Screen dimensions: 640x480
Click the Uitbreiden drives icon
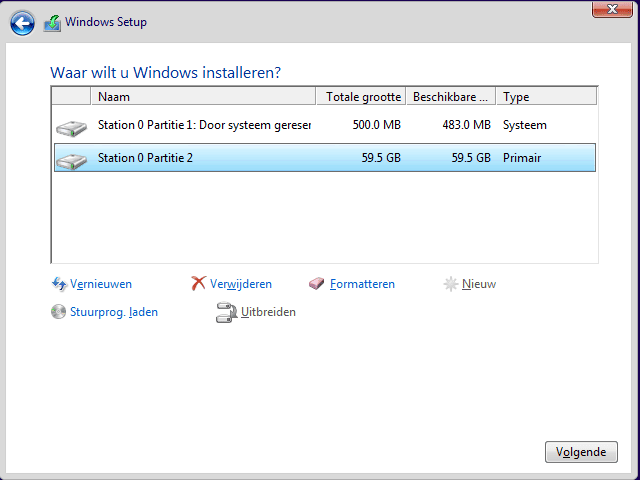coord(227,312)
